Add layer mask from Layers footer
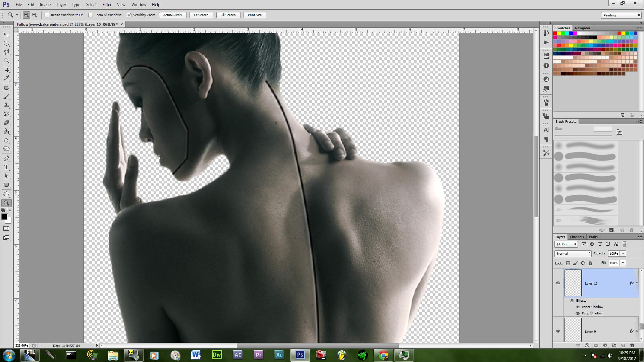The image size is (644, 362). point(596,345)
